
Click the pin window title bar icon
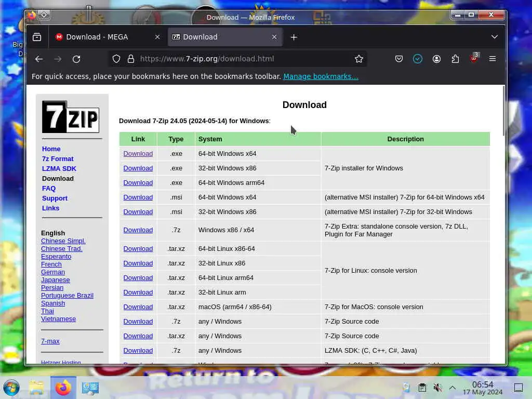coord(44,15)
